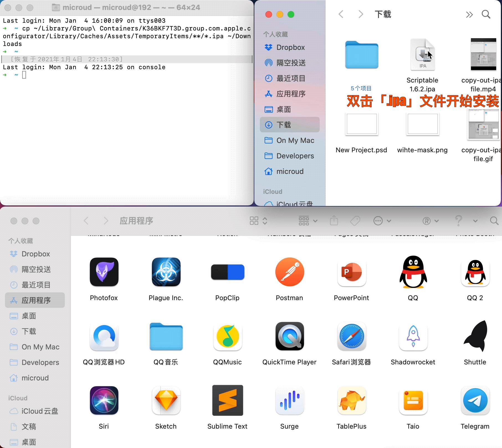Go back in the 下载 Finder window
This screenshot has height=448, width=502.
pyautogui.click(x=341, y=14)
